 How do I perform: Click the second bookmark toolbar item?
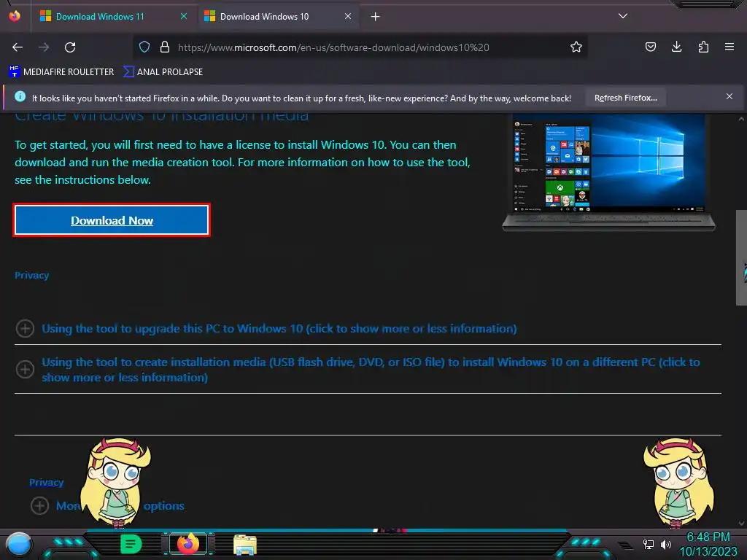pyautogui.click(x=163, y=72)
